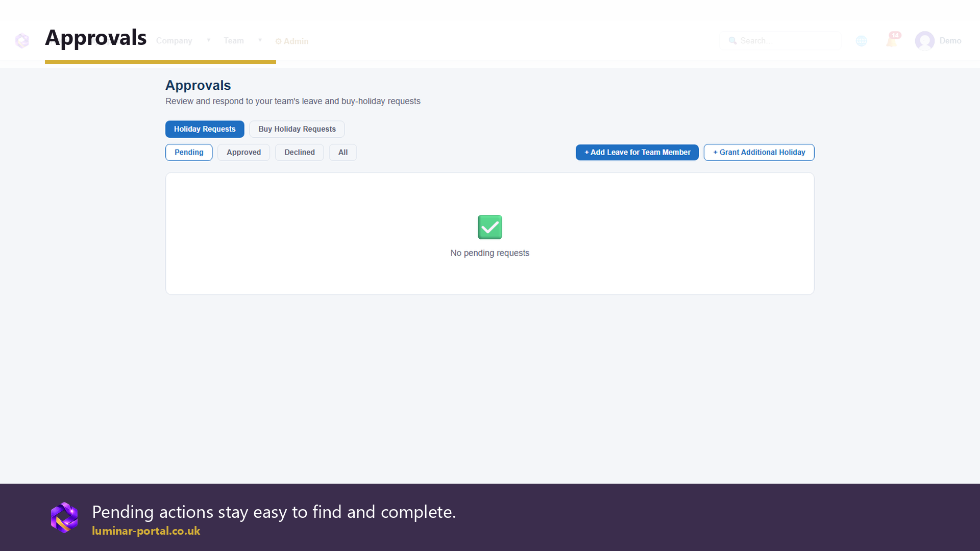The image size is (980, 551).
Task: Switch to the Holiday Requests tab
Action: click(x=205, y=129)
